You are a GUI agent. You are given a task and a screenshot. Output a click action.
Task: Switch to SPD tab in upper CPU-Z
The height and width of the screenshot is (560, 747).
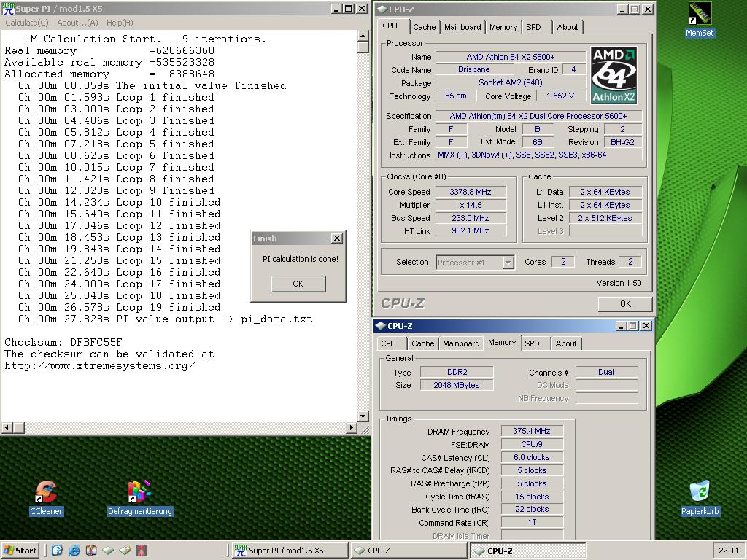(533, 27)
